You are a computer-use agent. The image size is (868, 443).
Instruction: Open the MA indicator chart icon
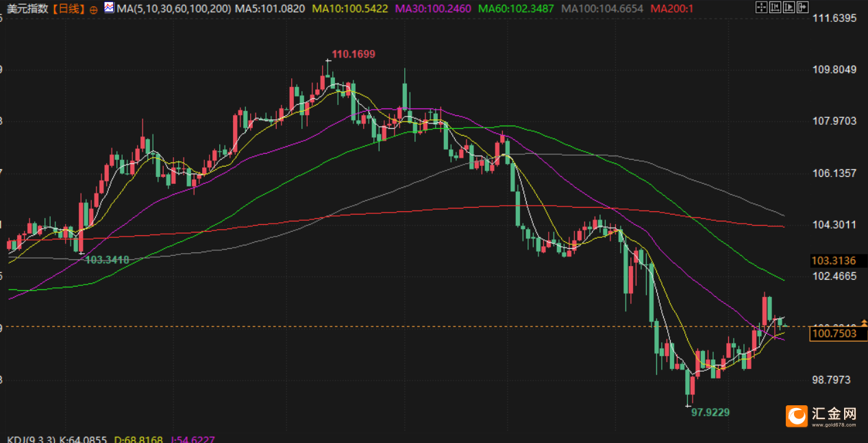(109, 8)
